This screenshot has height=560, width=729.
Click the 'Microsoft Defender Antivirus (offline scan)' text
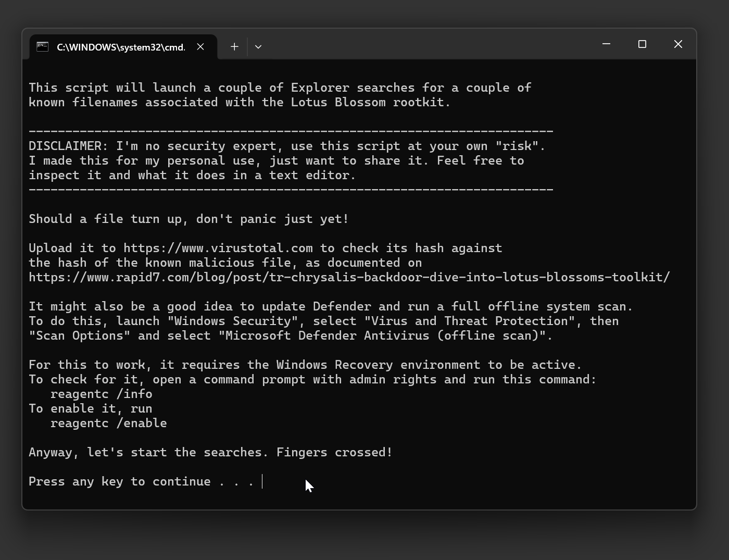point(385,335)
